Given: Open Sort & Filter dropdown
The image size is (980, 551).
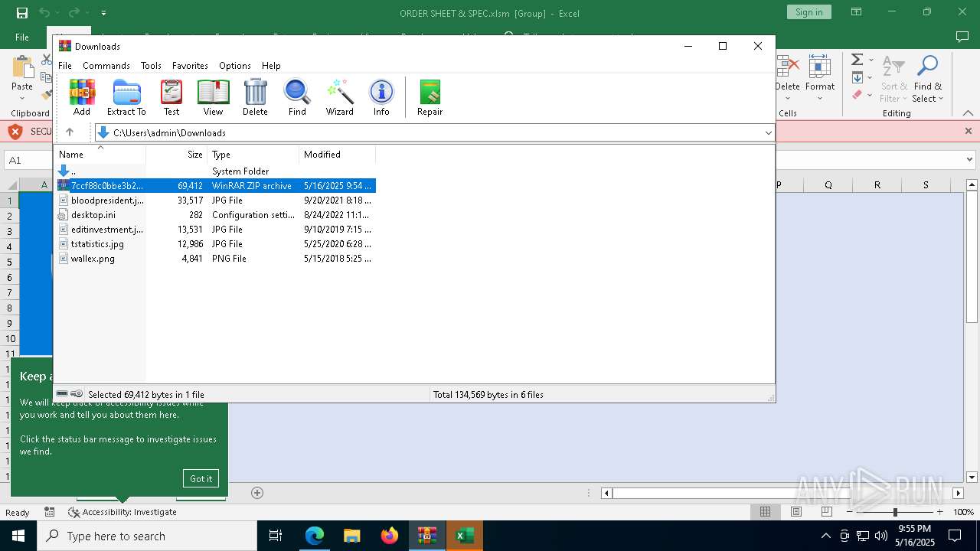Looking at the screenshot, I should 893,79.
